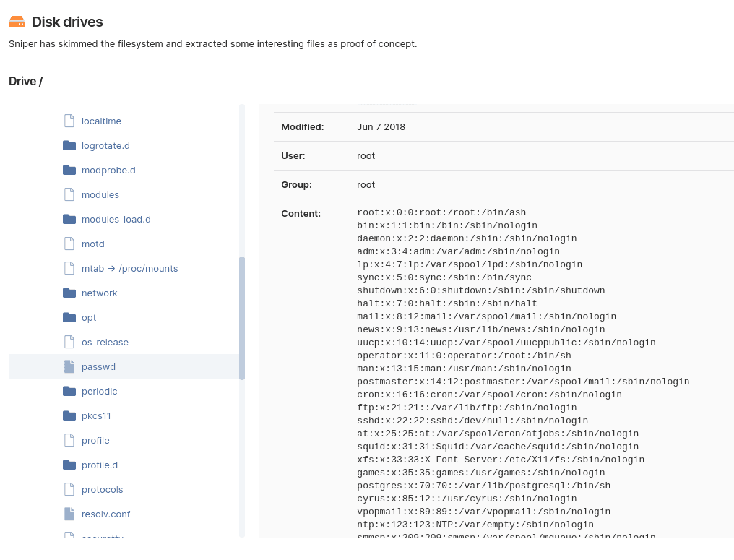734x560 pixels.
Task: Select the protocols file
Action: pyautogui.click(x=102, y=489)
